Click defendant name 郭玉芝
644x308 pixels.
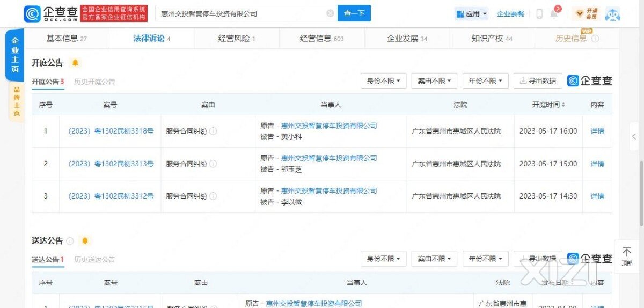[291, 170]
